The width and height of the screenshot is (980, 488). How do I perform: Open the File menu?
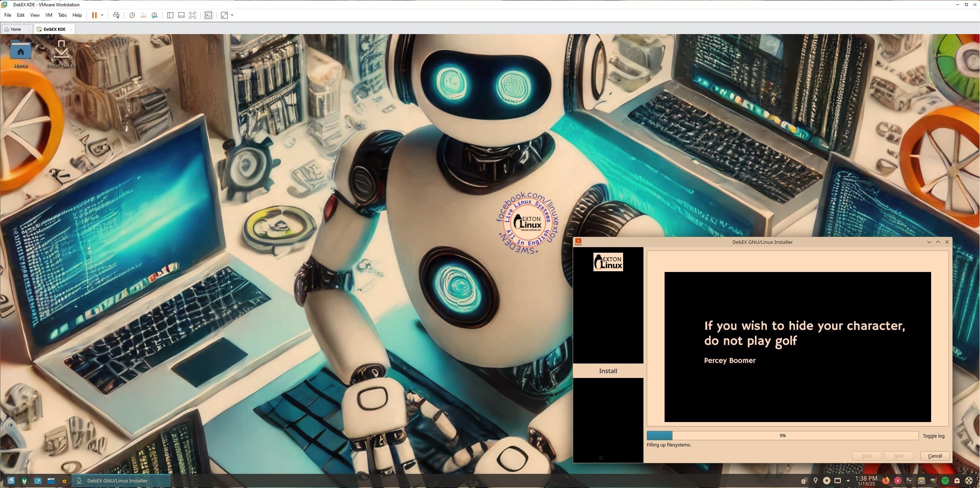(x=8, y=15)
